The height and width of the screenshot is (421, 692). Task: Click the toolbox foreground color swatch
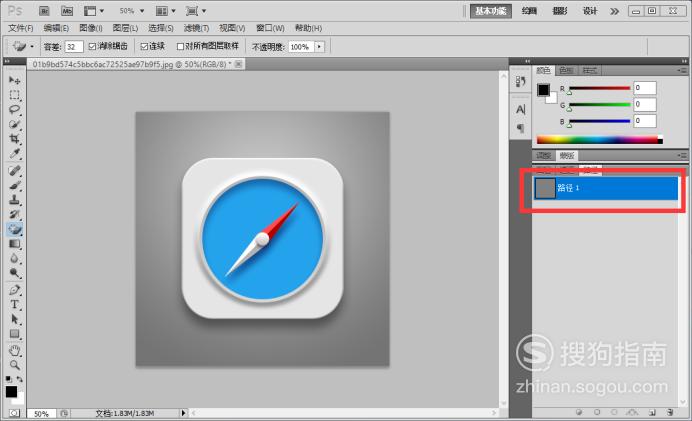11,391
